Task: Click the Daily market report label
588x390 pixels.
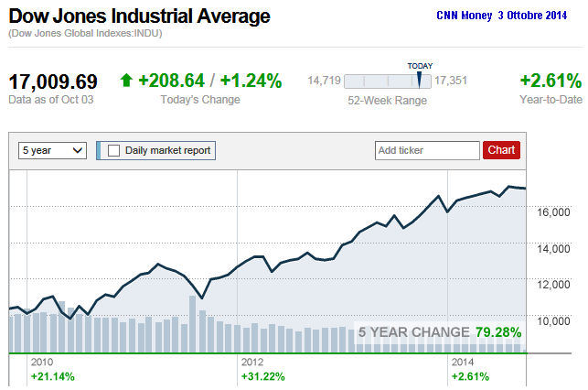Action: (x=167, y=150)
